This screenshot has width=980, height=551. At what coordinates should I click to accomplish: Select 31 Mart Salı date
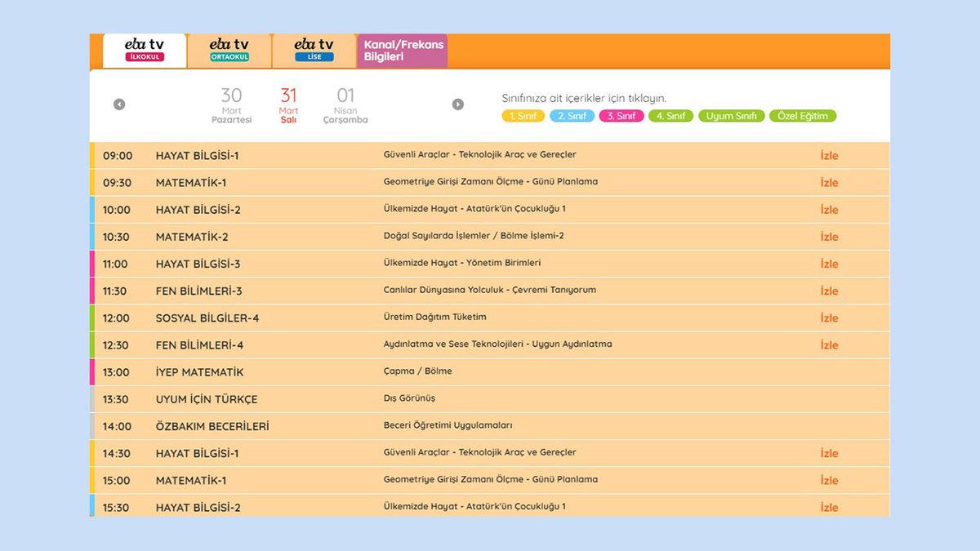288,106
